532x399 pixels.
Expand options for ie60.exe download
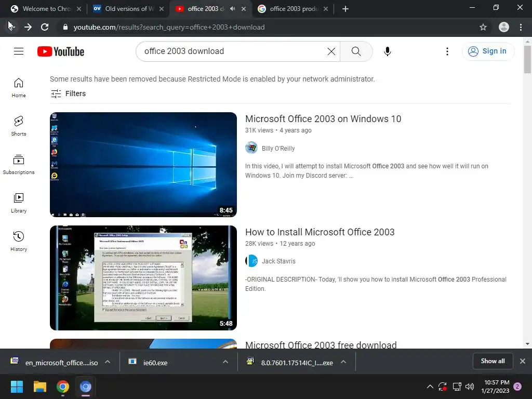[225, 362]
